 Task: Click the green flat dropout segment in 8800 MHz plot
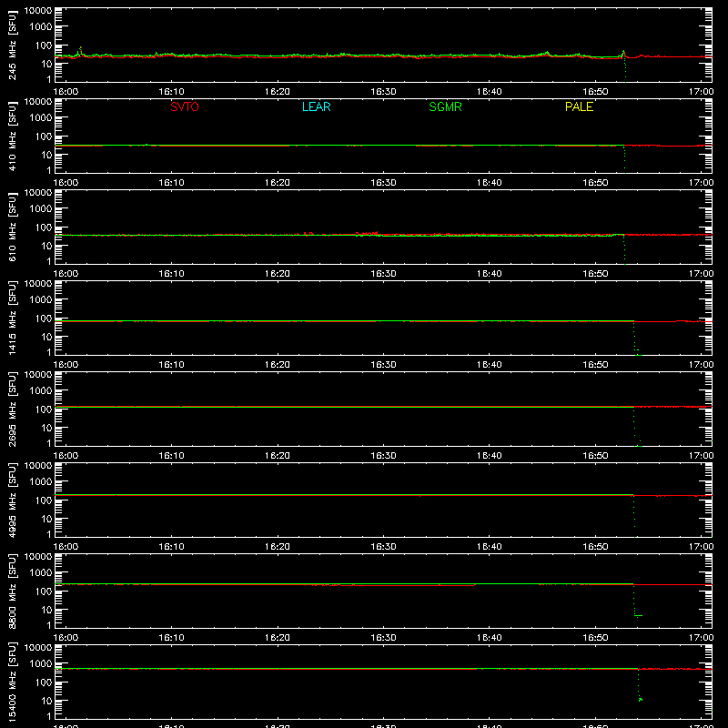coord(639,616)
